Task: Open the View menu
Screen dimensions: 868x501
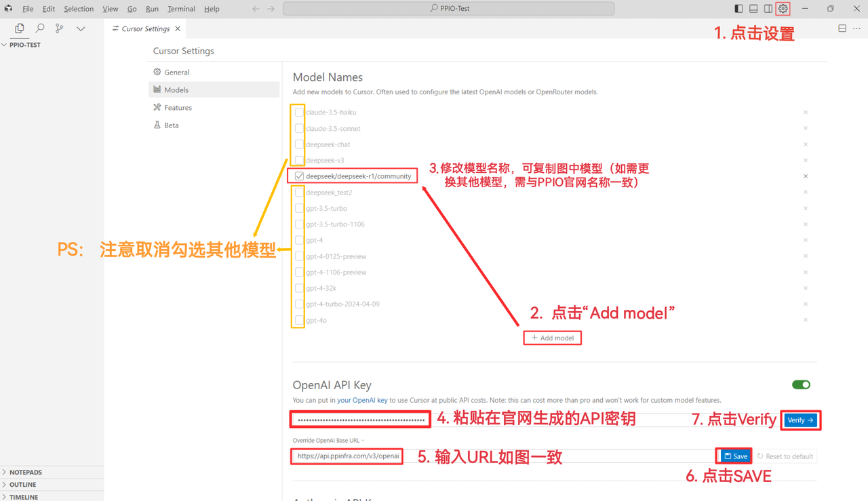Action: pos(111,9)
